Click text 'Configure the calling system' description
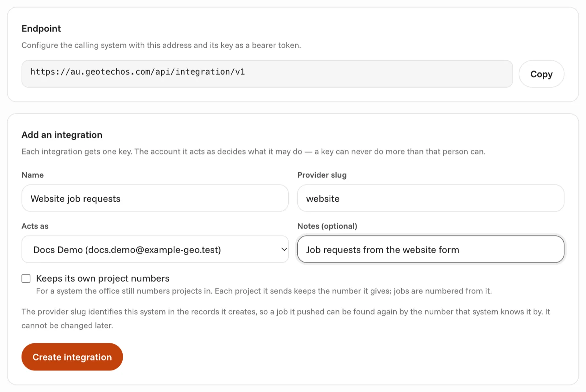 (x=161, y=45)
